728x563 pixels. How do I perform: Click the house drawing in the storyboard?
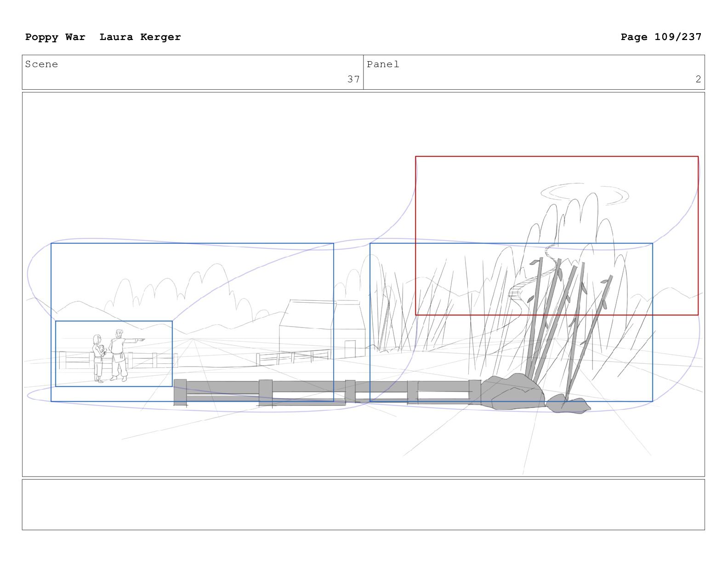pyautogui.click(x=323, y=329)
